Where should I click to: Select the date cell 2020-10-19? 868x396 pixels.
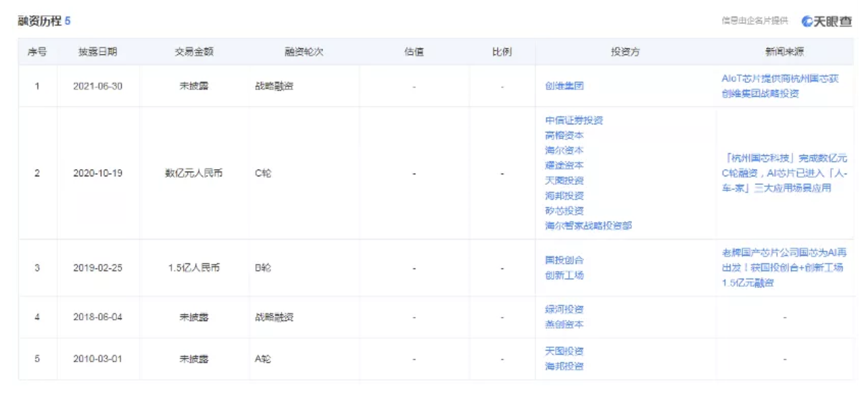tap(98, 174)
